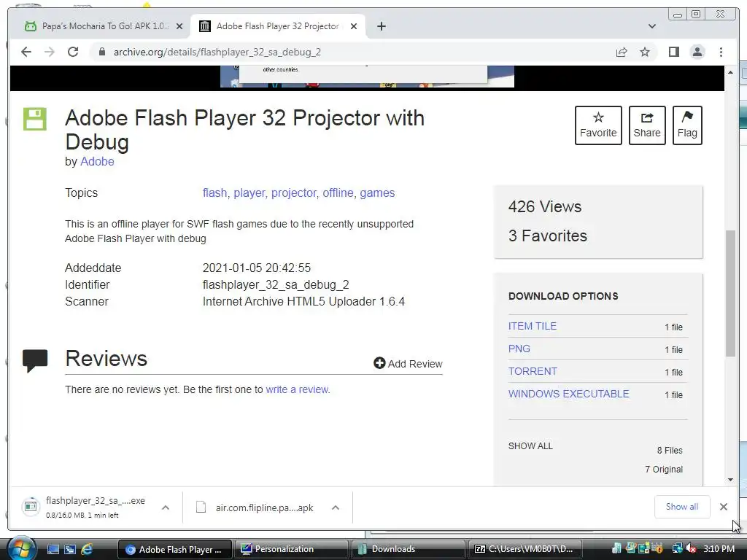Image resolution: width=747 pixels, height=560 pixels.
Task: Launch Internet Explorer from quick launch
Action: 87,549
